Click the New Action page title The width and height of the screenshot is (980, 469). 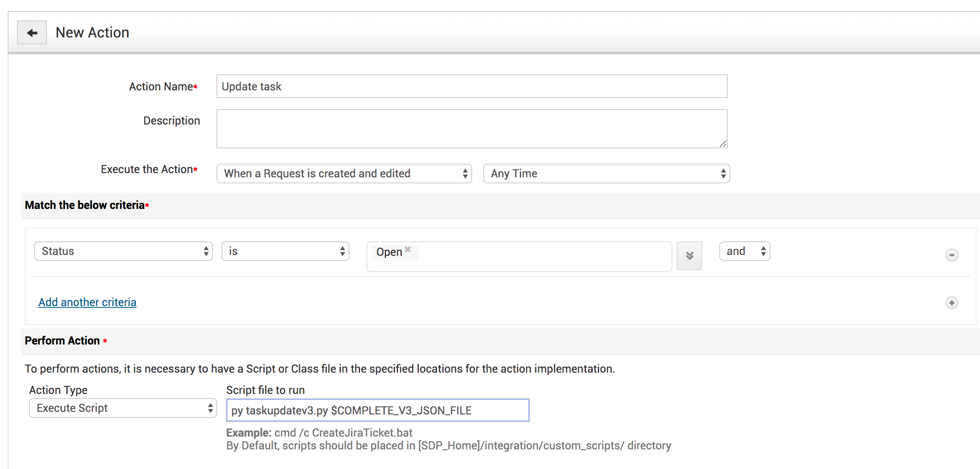coord(92,33)
